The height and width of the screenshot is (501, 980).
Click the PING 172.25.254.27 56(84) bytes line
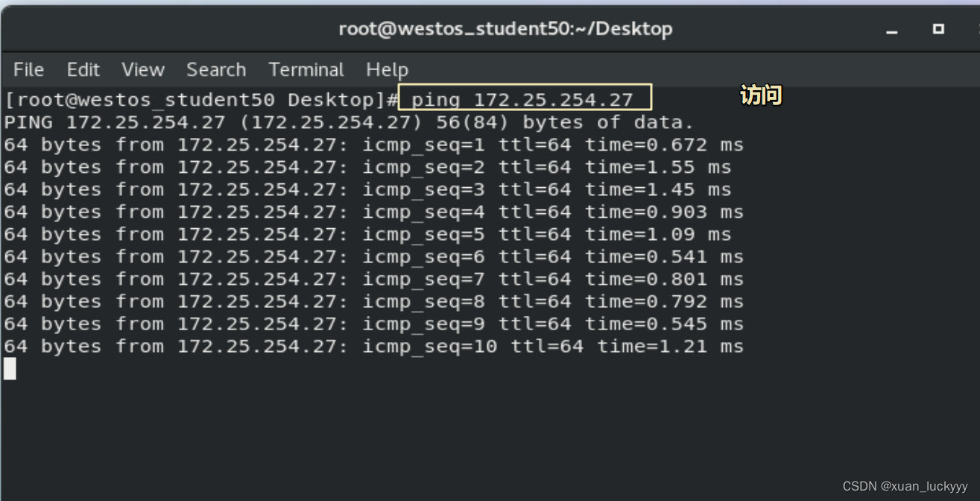pyautogui.click(x=349, y=122)
